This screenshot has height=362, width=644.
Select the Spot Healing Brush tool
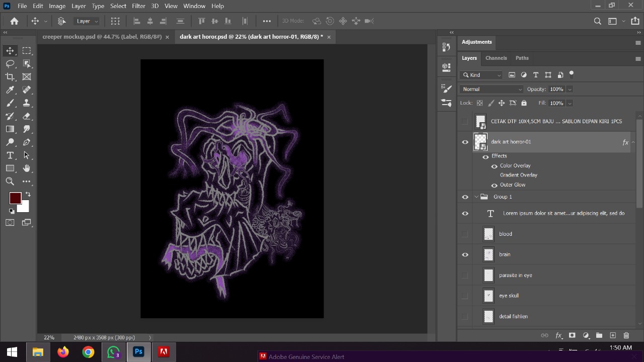27,90
